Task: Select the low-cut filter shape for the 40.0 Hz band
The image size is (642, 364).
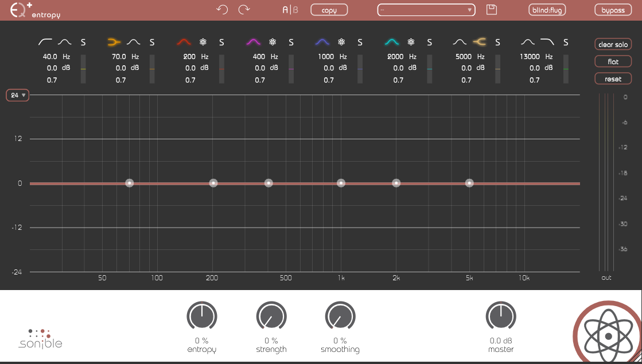Action: 45,42
